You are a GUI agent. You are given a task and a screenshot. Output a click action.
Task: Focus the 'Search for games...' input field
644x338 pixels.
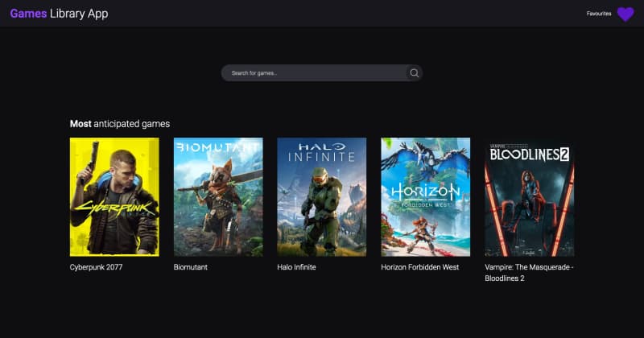pyautogui.click(x=314, y=73)
